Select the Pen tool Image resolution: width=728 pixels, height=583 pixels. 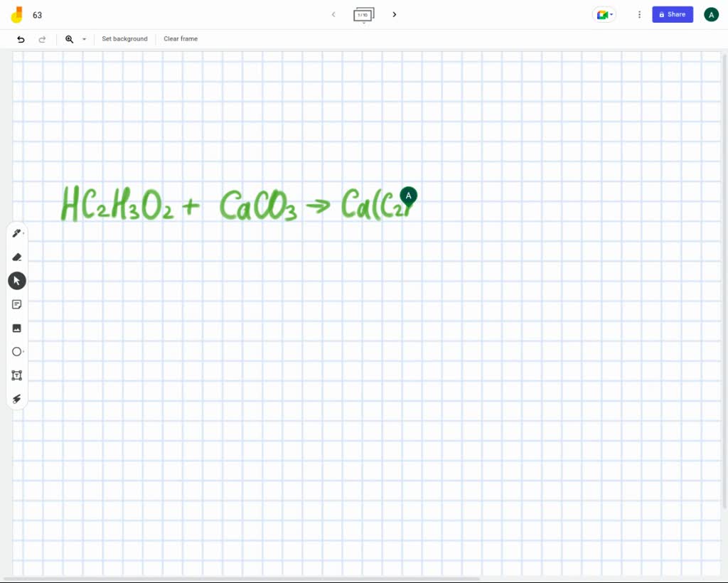[x=16, y=233]
